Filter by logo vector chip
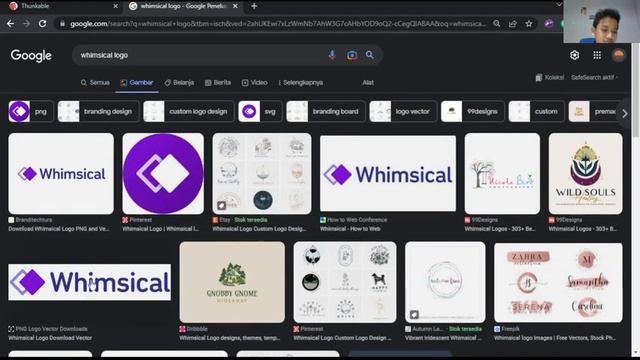This screenshot has width=640, height=360. point(403,111)
